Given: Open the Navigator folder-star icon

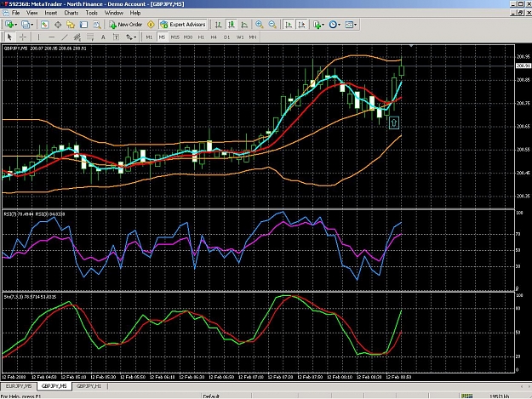Looking at the screenshot, I should [71, 25].
